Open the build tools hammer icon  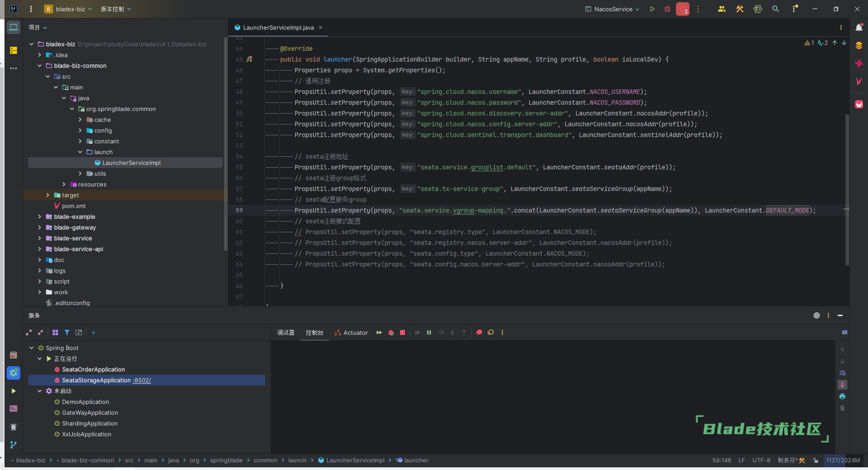tap(740, 9)
